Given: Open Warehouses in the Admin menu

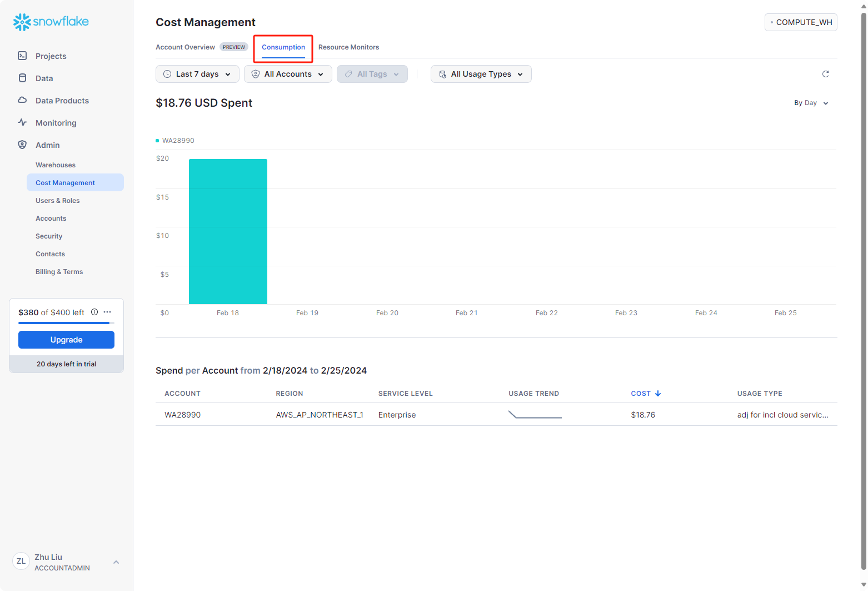Looking at the screenshot, I should tap(56, 165).
